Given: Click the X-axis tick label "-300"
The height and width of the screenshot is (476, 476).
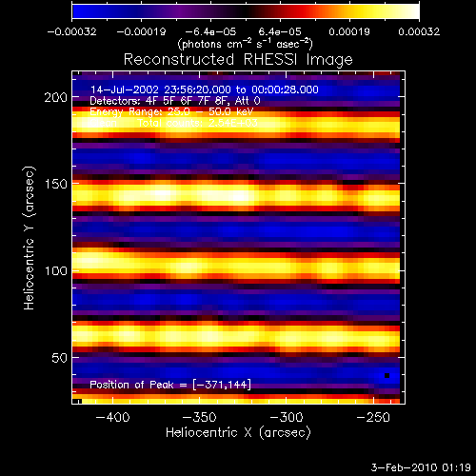Looking at the screenshot, I should (287, 417).
